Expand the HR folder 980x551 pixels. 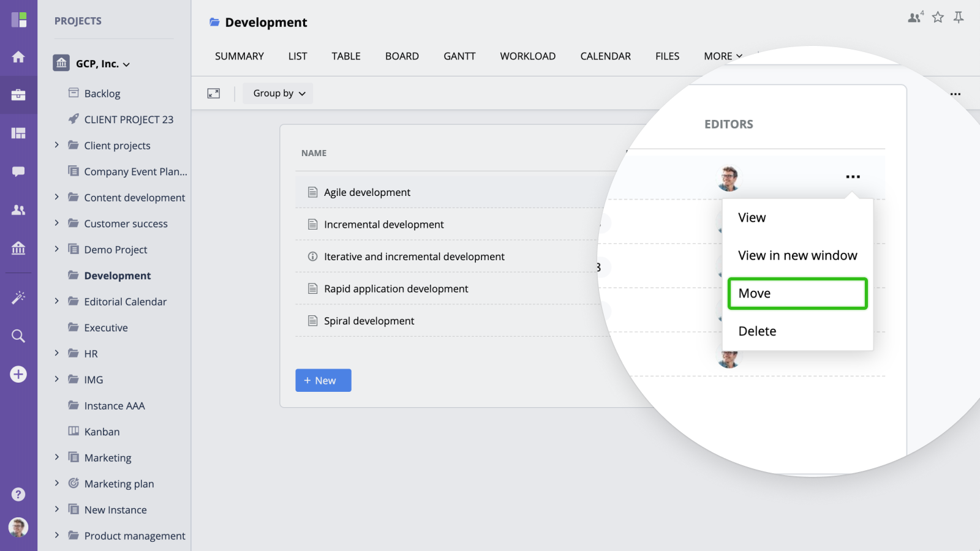point(56,353)
